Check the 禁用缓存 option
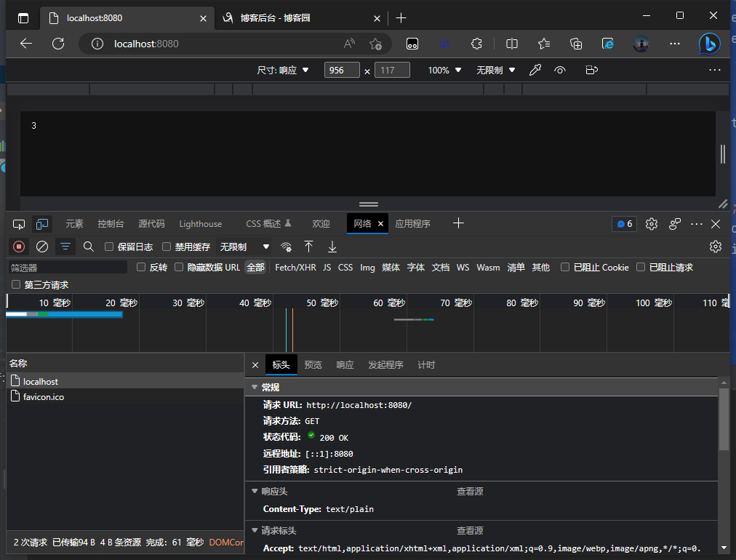 (x=167, y=247)
